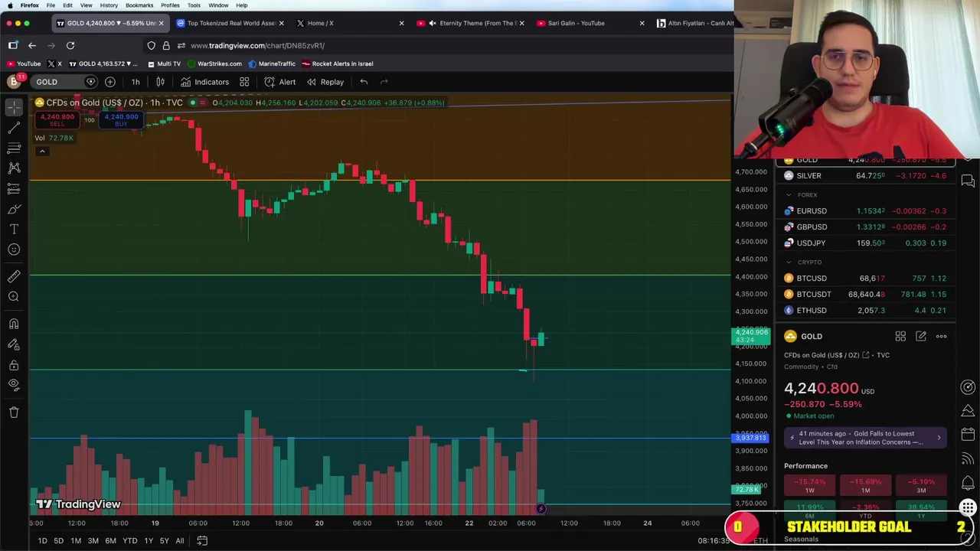Select the crosshair cursor tool
980x551 pixels.
click(x=14, y=108)
